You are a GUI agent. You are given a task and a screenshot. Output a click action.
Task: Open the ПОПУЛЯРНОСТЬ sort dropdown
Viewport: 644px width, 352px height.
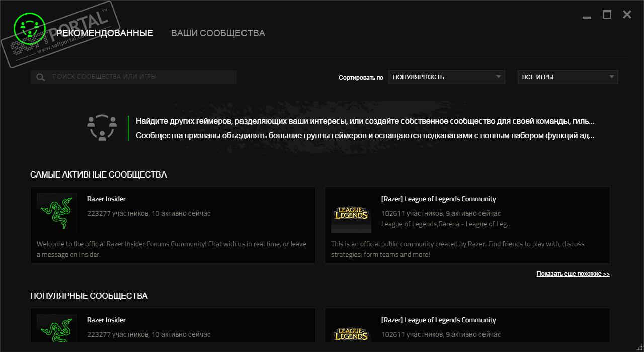point(447,77)
